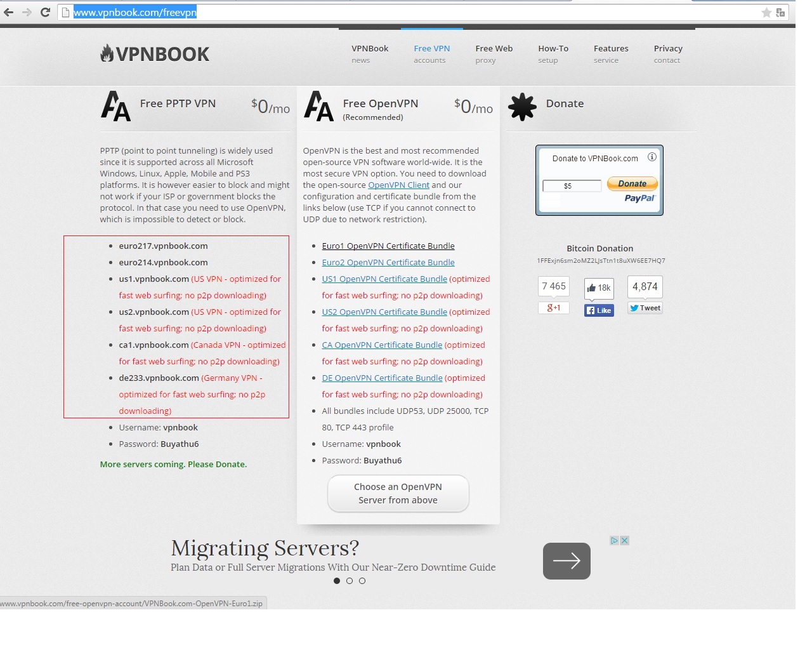This screenshot has width=812, height=650.
Task: Click the OpenVPN Client link
Action: pos(398,185)
